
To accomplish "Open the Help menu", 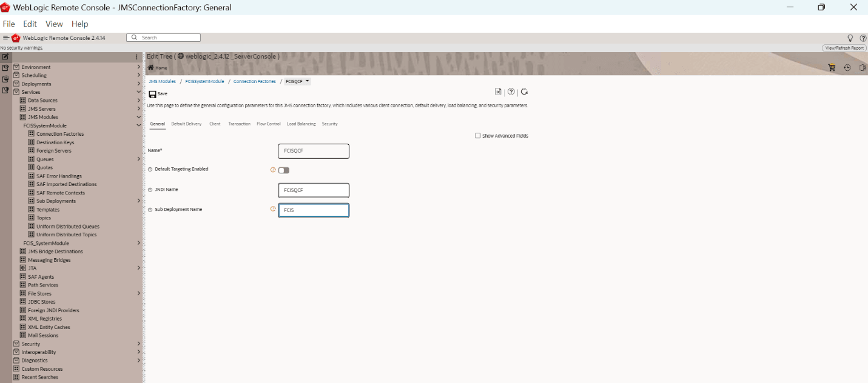I will point(79,24).
